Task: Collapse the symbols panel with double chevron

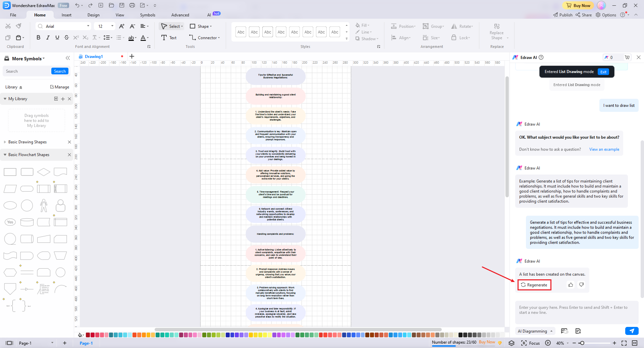Action: point(68,58)
